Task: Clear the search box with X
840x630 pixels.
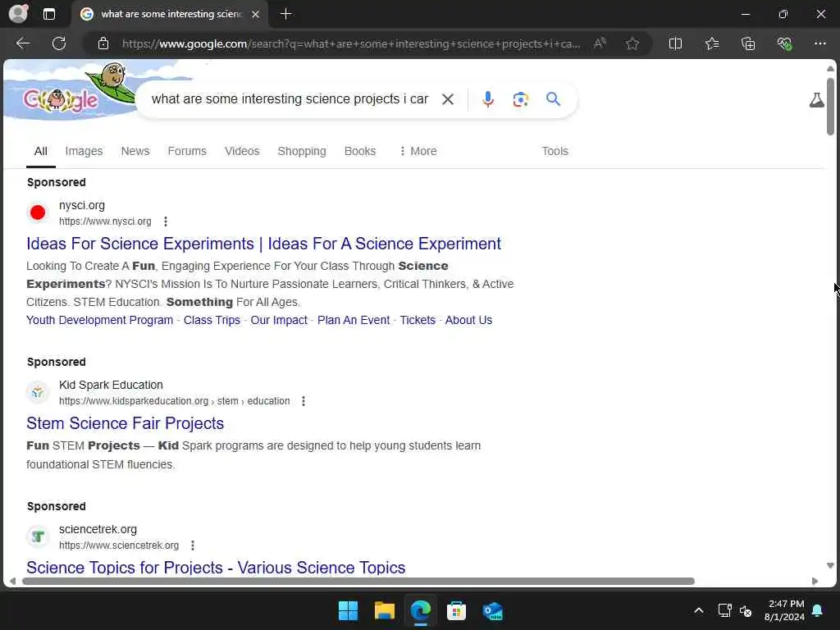Action: tap(448, 99)
